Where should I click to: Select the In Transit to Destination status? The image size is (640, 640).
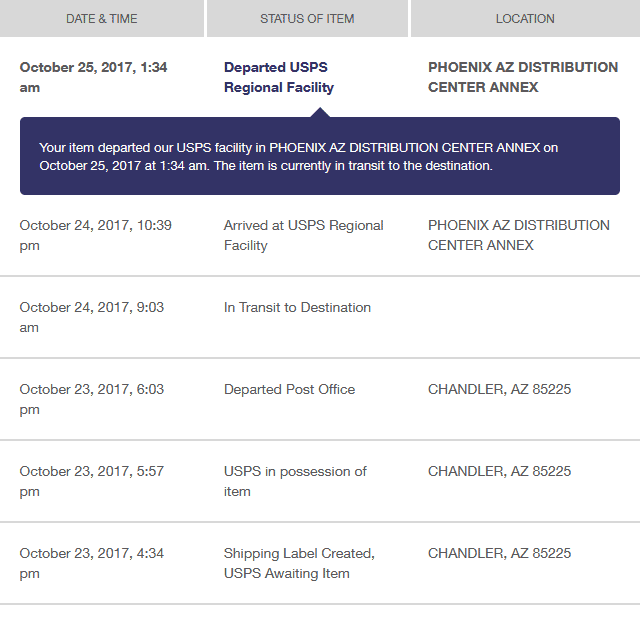(297, 307)
